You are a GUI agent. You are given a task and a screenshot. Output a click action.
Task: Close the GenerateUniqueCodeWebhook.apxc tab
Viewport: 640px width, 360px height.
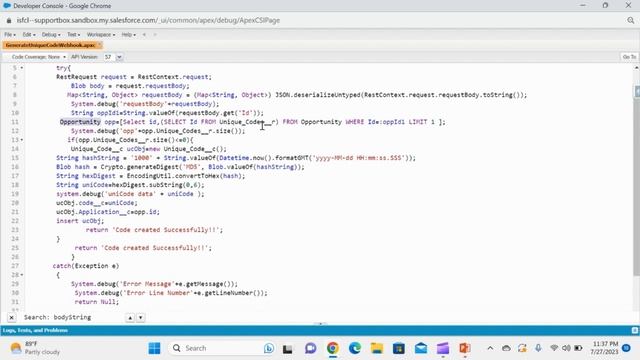coord(100,45)
